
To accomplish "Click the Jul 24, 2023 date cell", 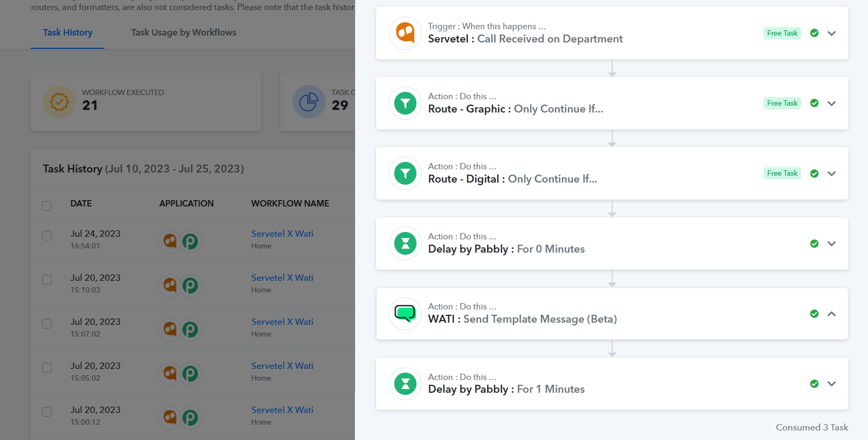I will (96, 234).
